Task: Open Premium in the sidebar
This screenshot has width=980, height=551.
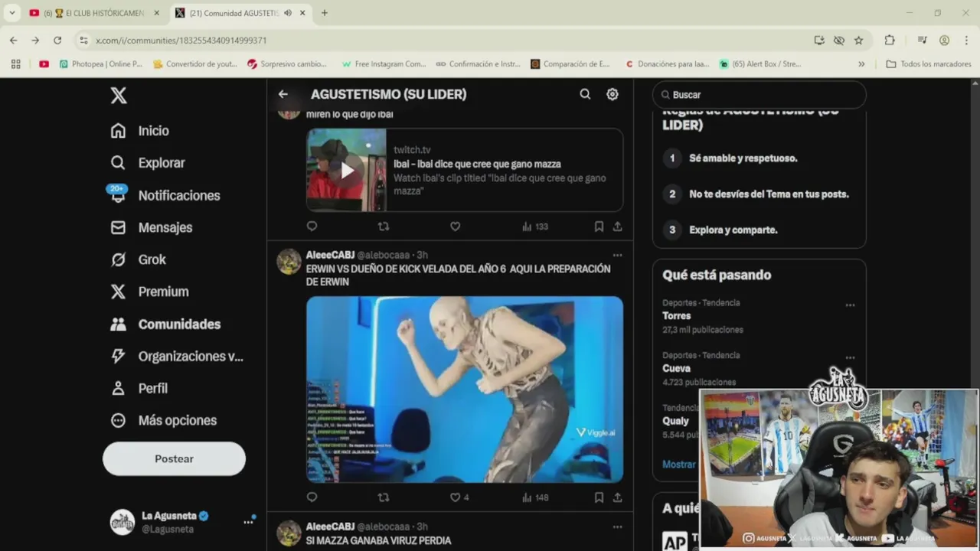Action: click(x=149, y=292)
